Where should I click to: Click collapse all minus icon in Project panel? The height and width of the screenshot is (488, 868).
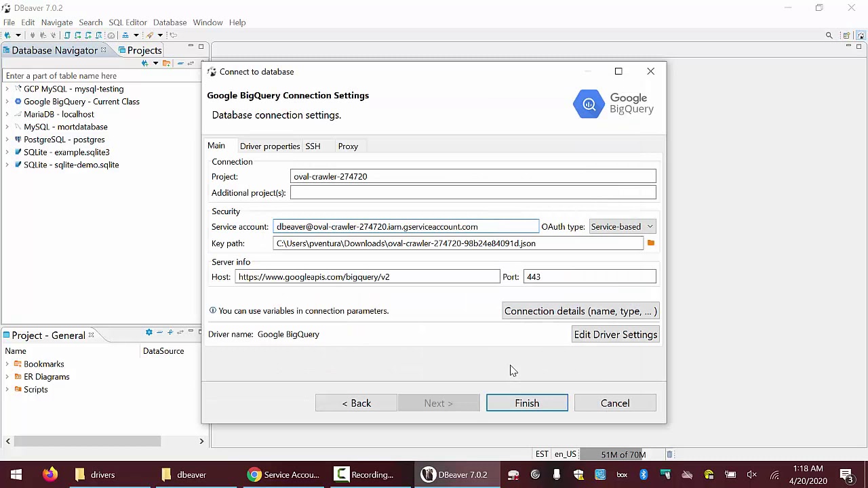[159, 332]
